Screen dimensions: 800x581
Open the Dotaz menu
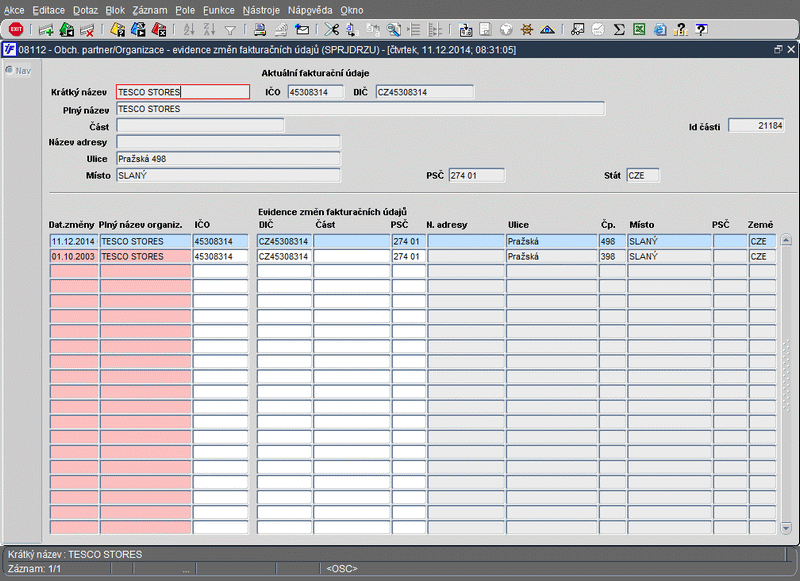click(x=85, y=10)
